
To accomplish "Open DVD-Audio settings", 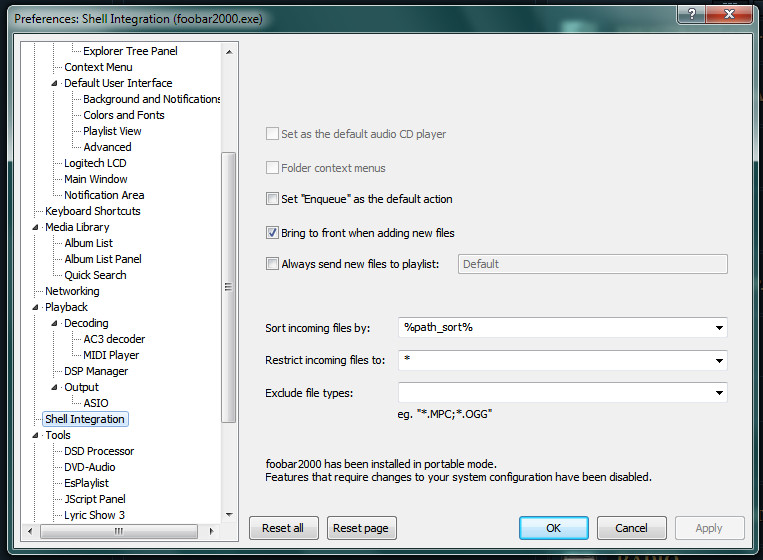I will click(90, 468).
